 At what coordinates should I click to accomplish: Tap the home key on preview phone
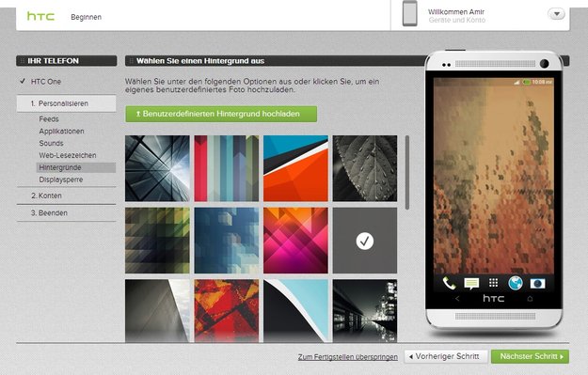pyautogui.click(x=530, y=299)
